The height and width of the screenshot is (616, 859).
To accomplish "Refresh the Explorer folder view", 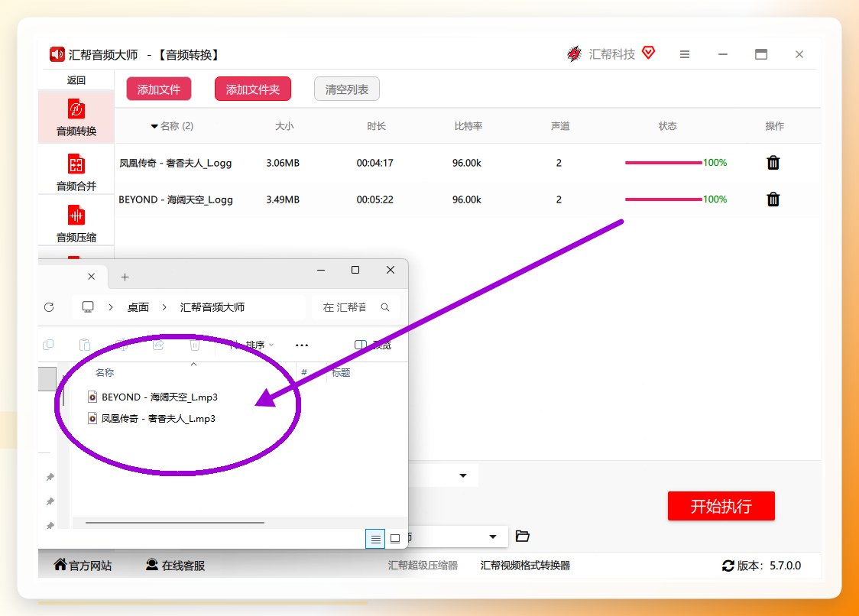I will (x=49, y=307).
